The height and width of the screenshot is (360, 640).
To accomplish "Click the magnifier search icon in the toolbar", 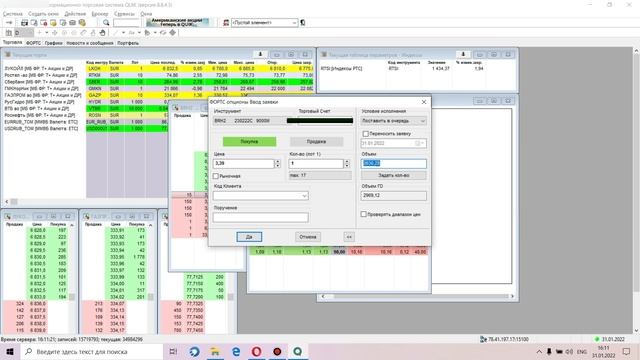I will (106, 23).
